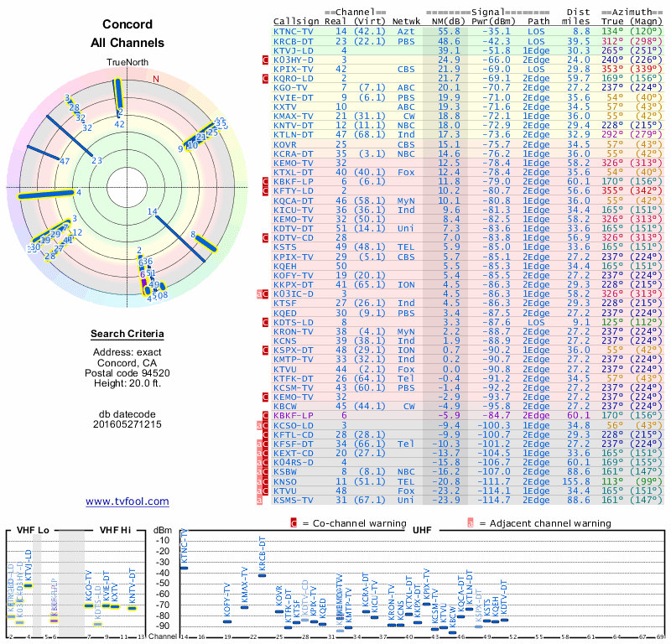Screen dimensions: 671x644
Task: Open the www.tvfool.com link
Action: [127, 501]
